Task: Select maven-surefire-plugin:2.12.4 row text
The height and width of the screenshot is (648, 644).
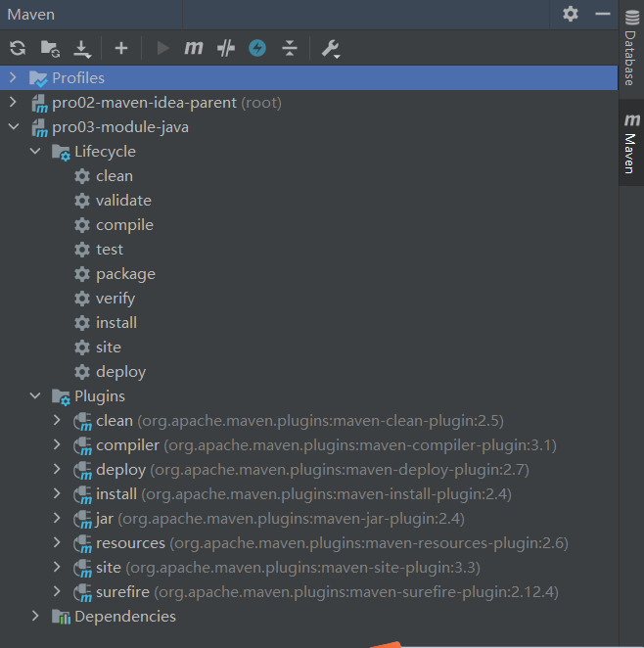Action: [x=327, y=592]
